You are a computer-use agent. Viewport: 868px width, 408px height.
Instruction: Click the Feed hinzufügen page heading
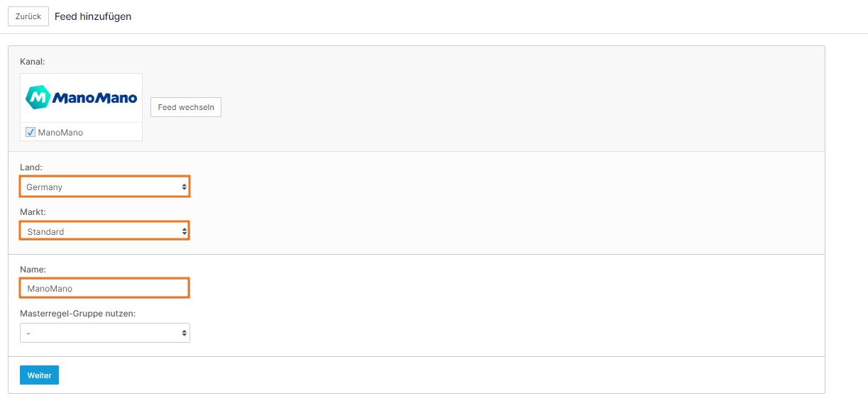coord(93,16)
